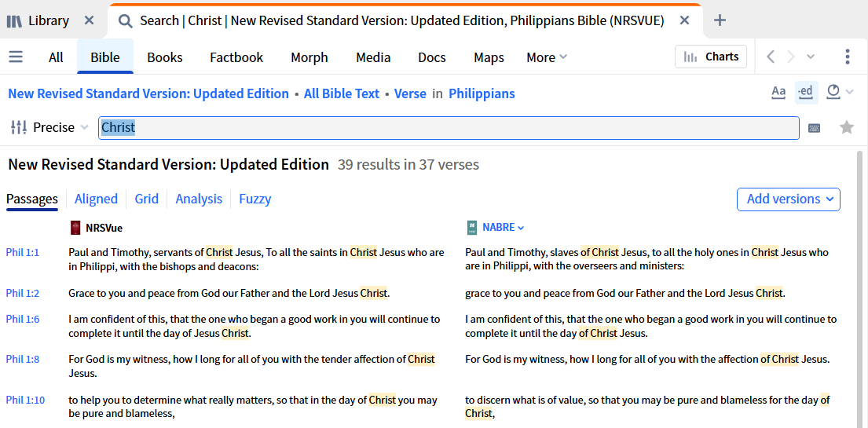Open the on-screen keyboard icon
This screenshot has width=868, height=428.
[x=814, y=128]
